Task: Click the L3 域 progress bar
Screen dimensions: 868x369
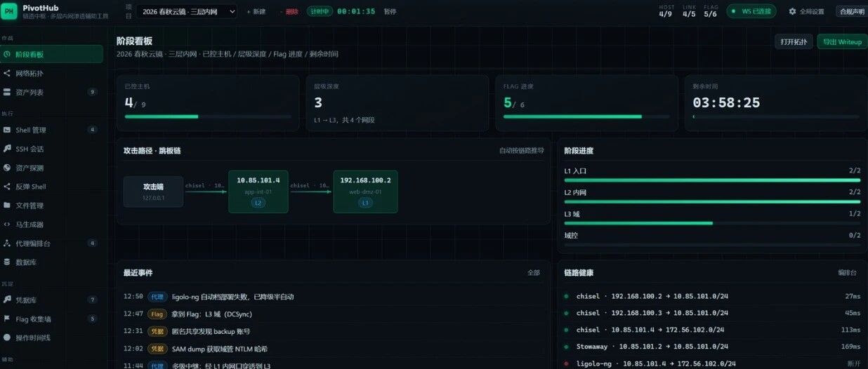Action: [x=712, y=223]
